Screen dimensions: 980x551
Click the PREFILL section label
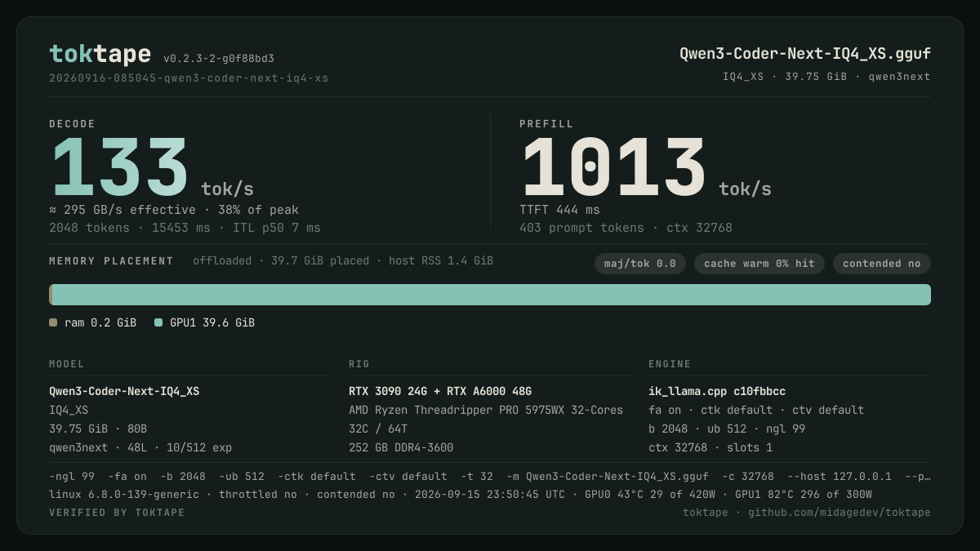[546, 124]
